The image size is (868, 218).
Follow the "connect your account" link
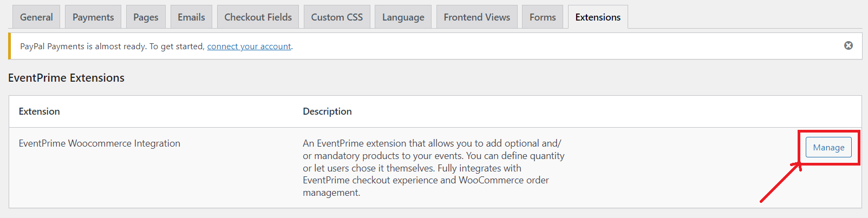[x=249, y=47]
